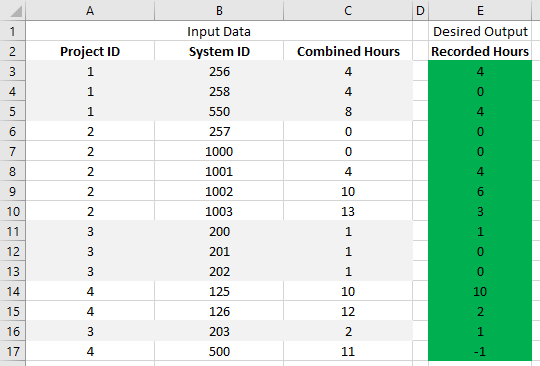The image size is (540, 366).
Task: Click System ID cell 126
Action: point(219,311)
